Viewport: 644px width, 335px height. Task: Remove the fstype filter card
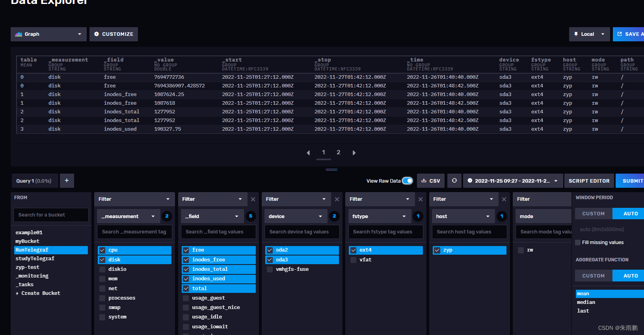tap(421, 199)
